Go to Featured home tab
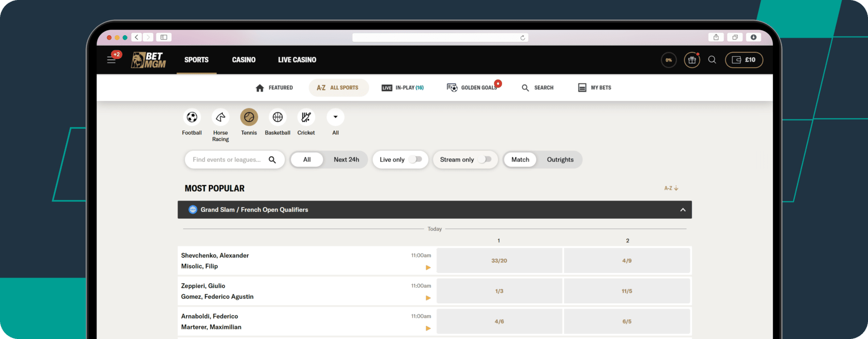The width and height of the screenshot is (868, 339). click(x=274, y=88)
